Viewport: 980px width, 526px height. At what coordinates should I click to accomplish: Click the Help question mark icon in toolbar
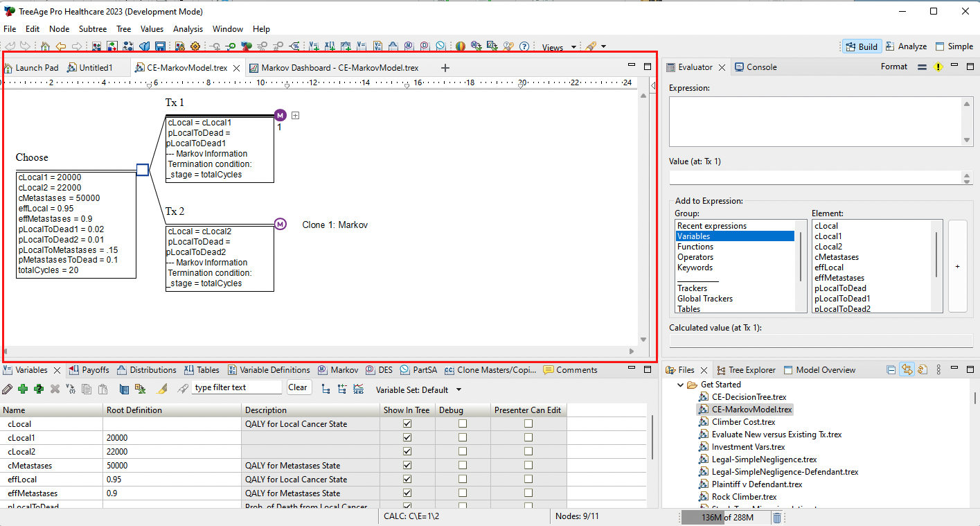(524, 46)
